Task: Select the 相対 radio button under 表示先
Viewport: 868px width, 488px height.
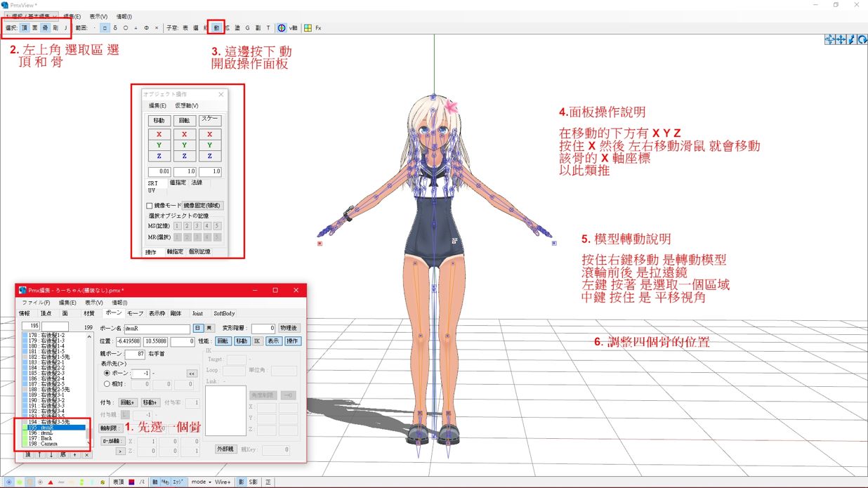Action: click(107, 384)
